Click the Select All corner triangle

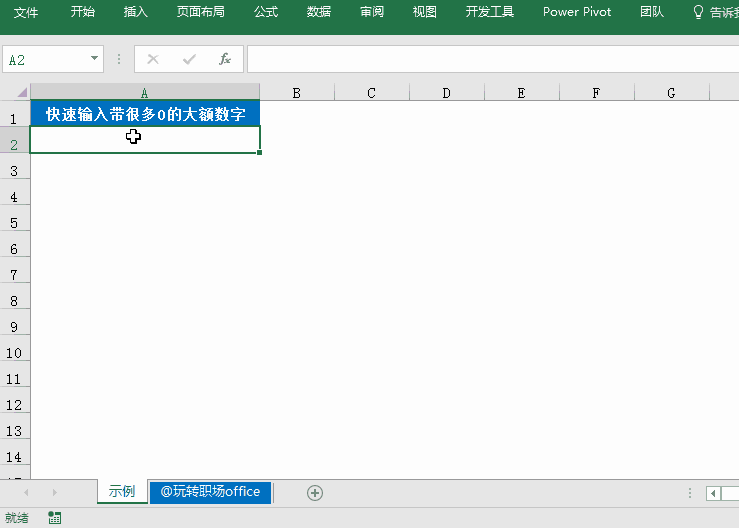[20, 93]
